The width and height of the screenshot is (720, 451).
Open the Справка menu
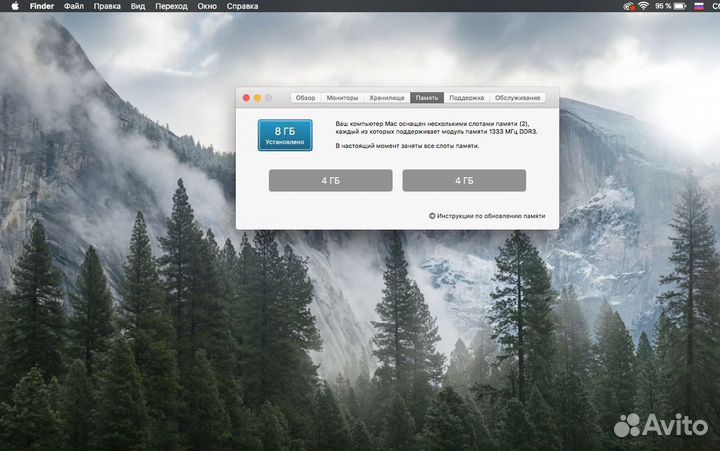click(242, 6)
